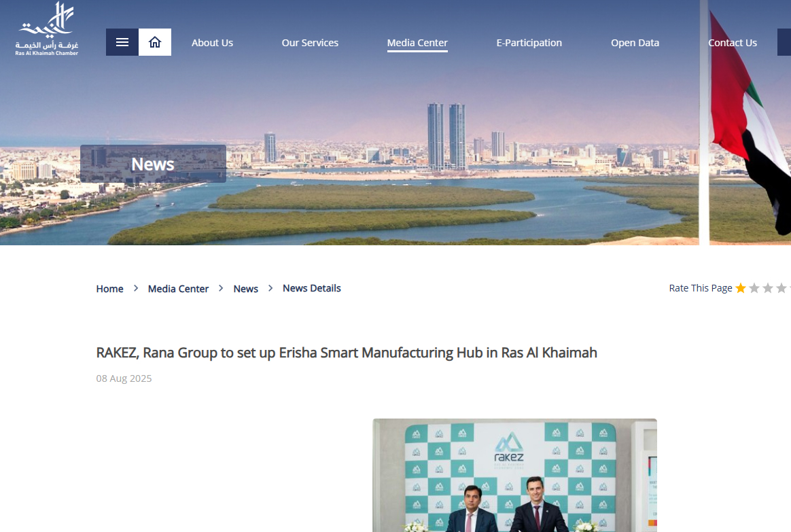Select the third rating star

pos(768,288)
